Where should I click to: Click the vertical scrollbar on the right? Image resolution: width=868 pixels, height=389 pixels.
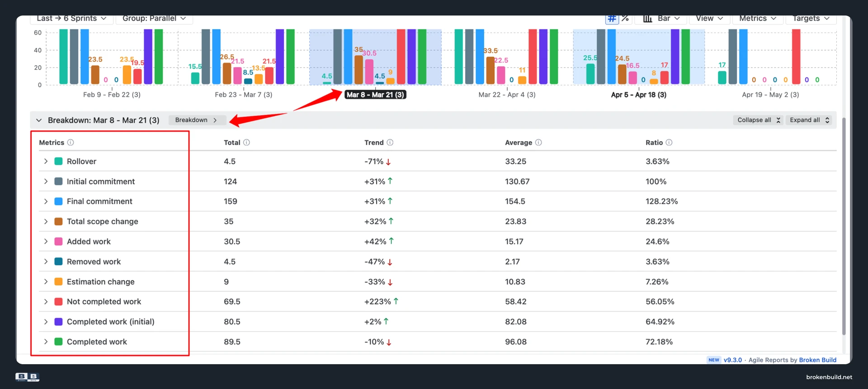[x=844, y=226]
